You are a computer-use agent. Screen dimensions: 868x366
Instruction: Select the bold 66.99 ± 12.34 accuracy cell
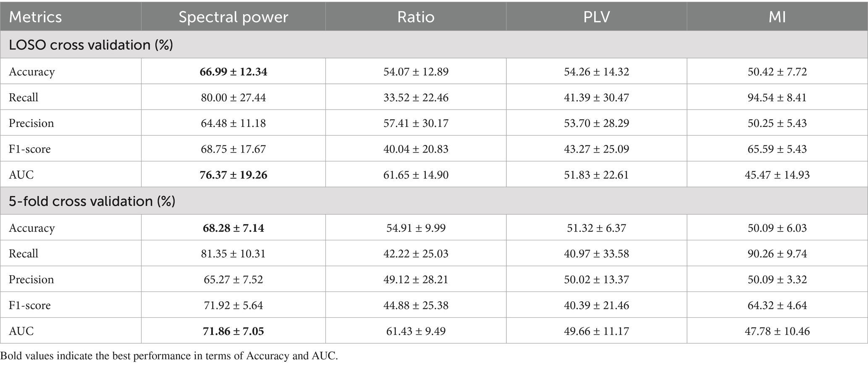(x=233, y=71)
